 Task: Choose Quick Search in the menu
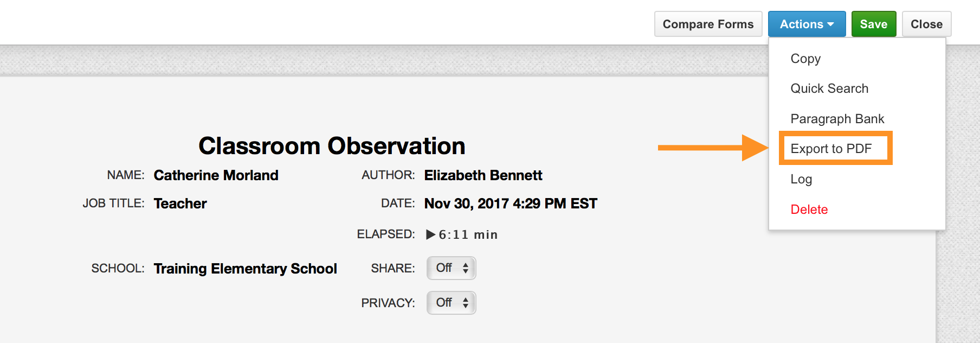(829, 88)
